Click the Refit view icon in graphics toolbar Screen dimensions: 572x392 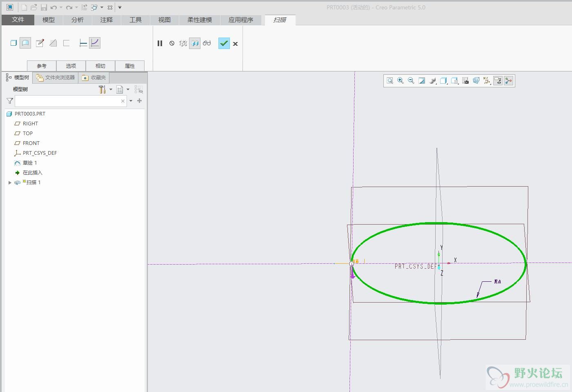(390, 81)
